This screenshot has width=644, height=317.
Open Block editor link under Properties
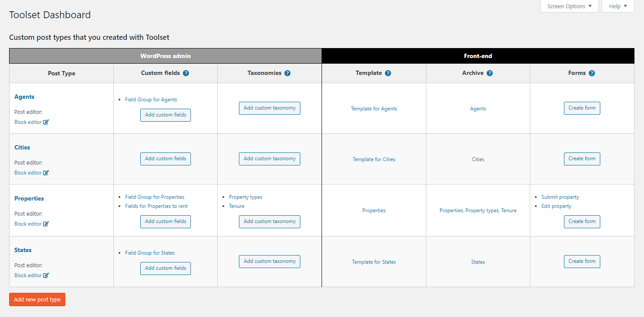[28, 224]
